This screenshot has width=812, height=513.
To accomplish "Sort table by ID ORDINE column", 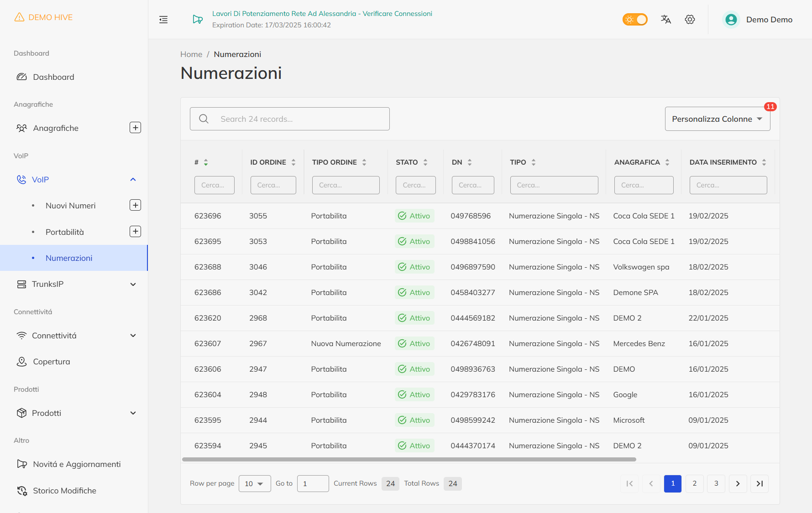I will pos(293,162).
